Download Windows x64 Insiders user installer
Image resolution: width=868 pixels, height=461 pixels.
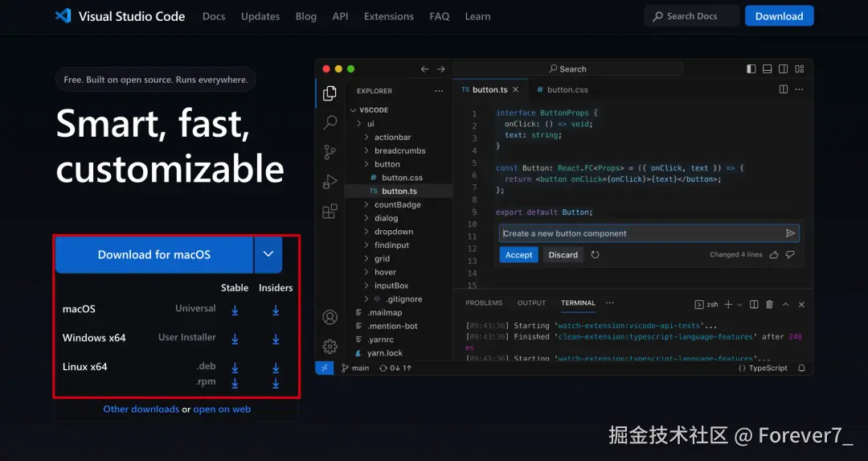tap(276, 339)
